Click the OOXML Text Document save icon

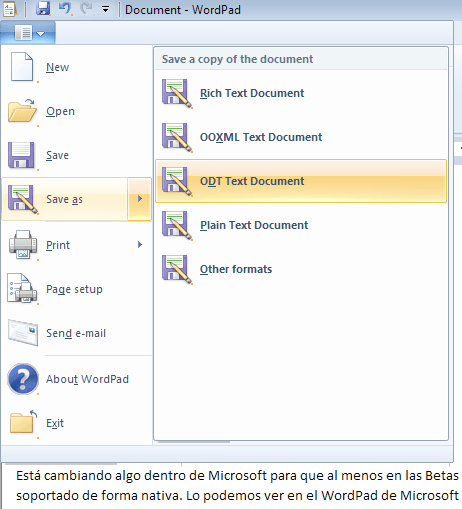tap(177, 137)
